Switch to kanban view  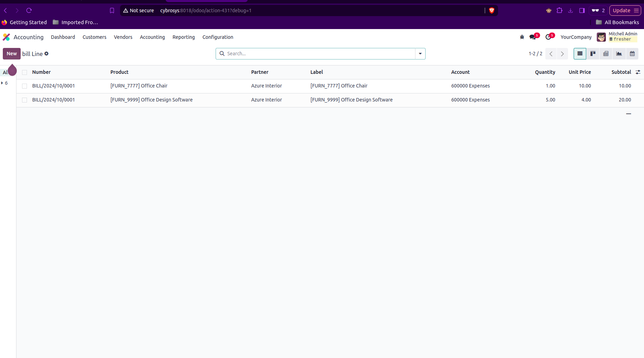point(593,54)
